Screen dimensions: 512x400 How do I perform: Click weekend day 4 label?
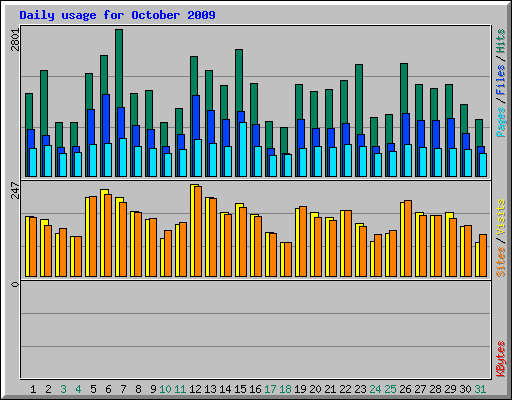click(78, 389)
